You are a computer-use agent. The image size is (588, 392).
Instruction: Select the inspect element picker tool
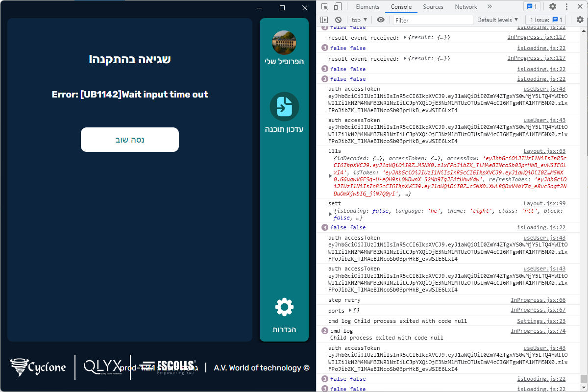pyautogui.click(x=324, y=7)
